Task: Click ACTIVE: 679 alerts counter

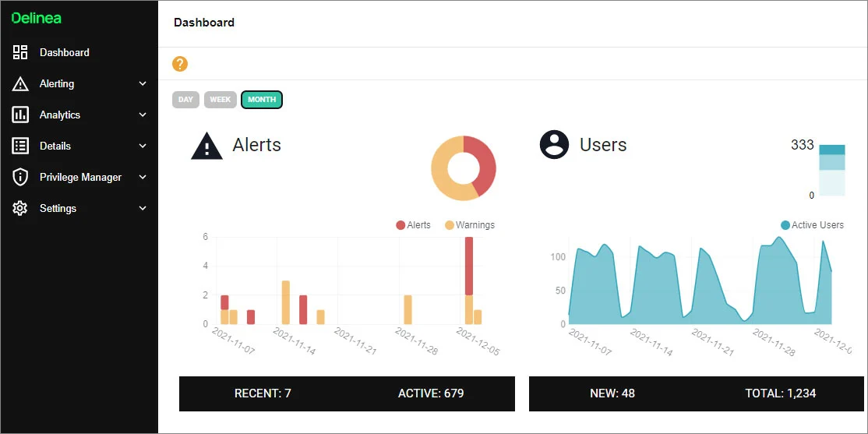Action: pos(431,393)
